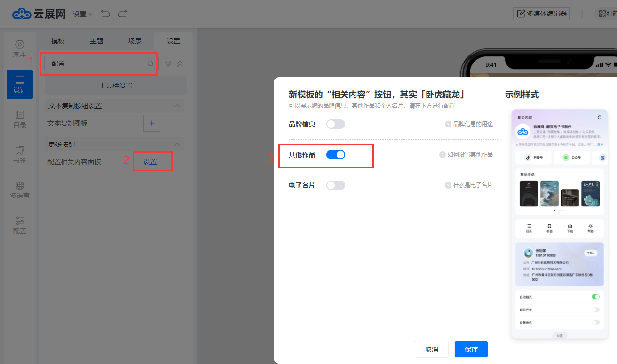Disable the 其他作品 toggle
Screen dimensions: 617x364
336,155
